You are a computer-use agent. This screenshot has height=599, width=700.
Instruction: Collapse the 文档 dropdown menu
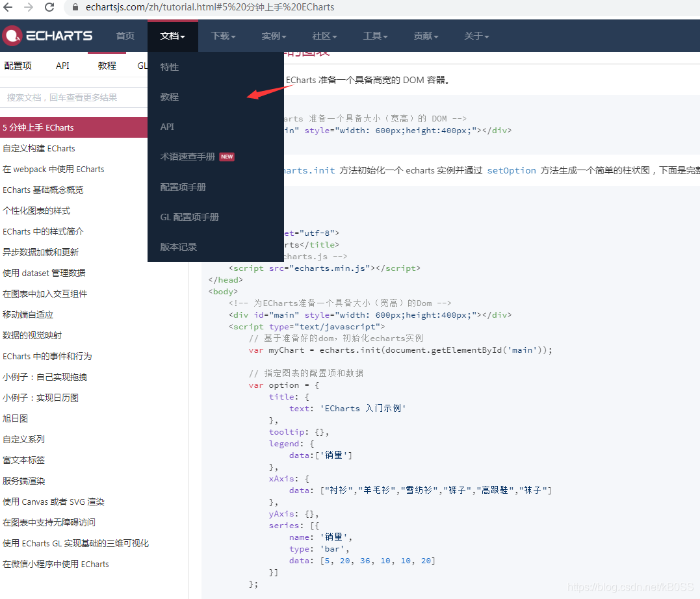(x=173, y=36)
